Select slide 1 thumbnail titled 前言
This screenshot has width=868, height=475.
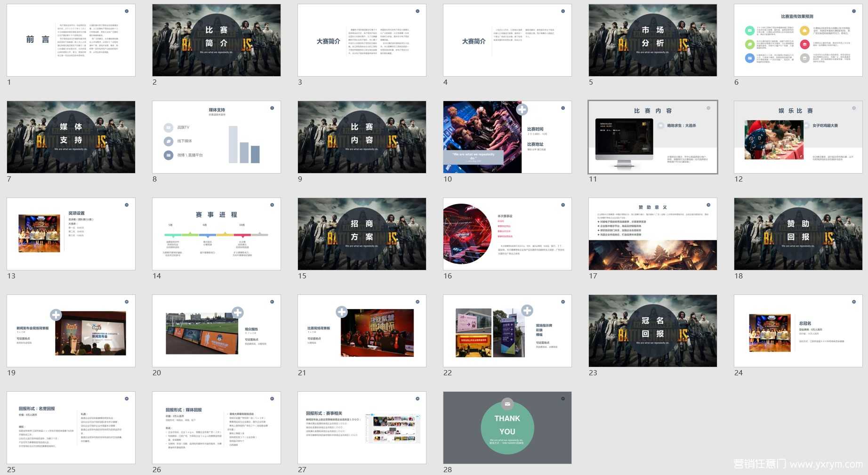(71, 40)
